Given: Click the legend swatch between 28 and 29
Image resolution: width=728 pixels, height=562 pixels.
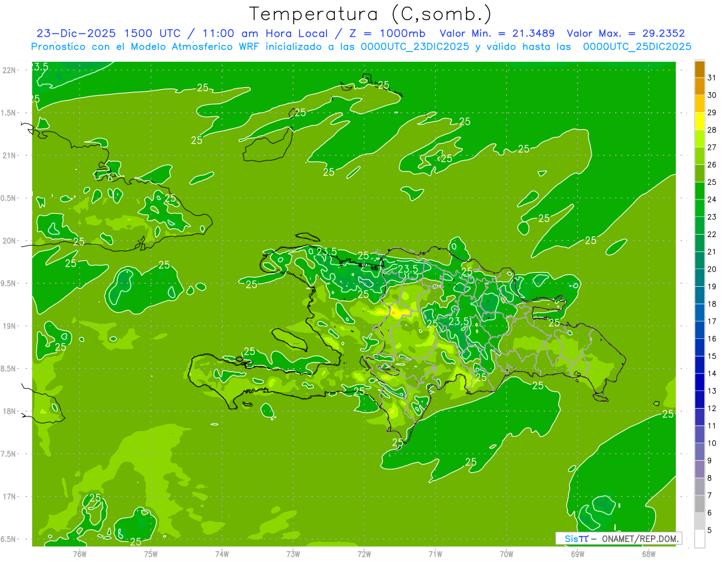Looking at the screenshot, I should 699,121.
